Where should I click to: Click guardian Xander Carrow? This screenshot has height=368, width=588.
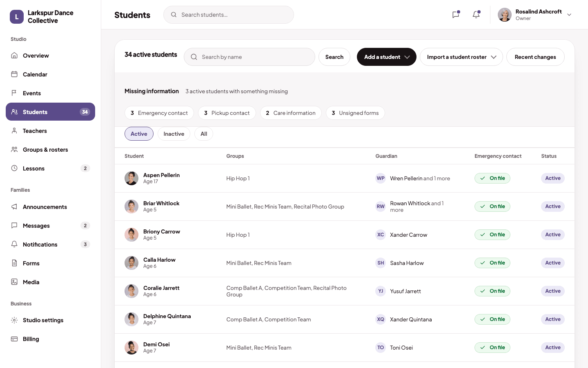point(408,235)
